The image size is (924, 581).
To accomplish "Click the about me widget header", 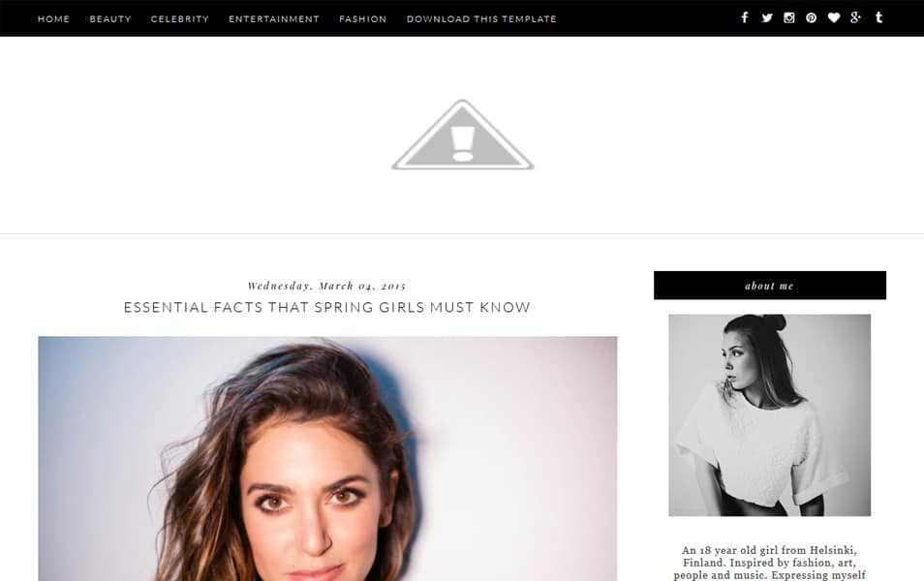I will (770, 286).
